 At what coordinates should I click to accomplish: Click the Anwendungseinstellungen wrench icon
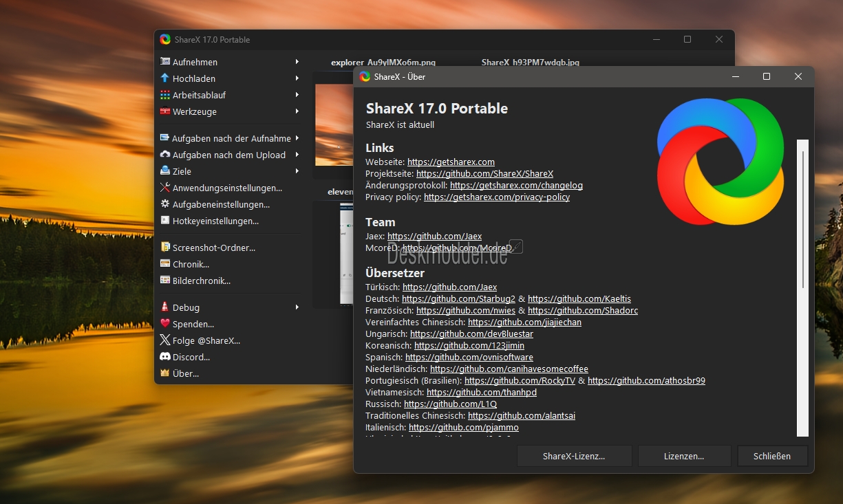pos(165,188)
